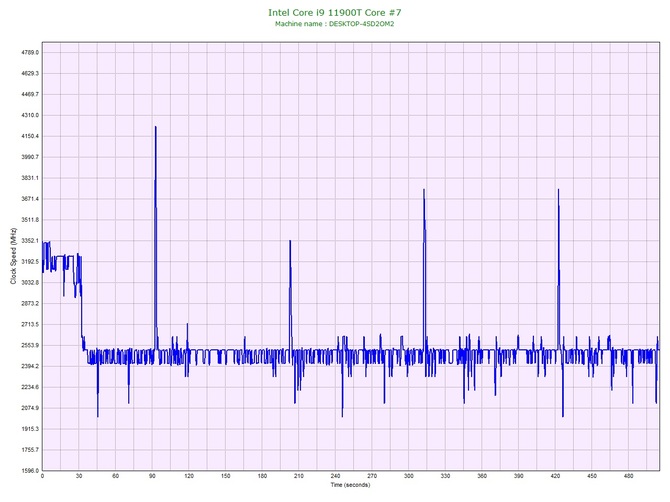Click the x-axis tick label 420

pos(555,476)
